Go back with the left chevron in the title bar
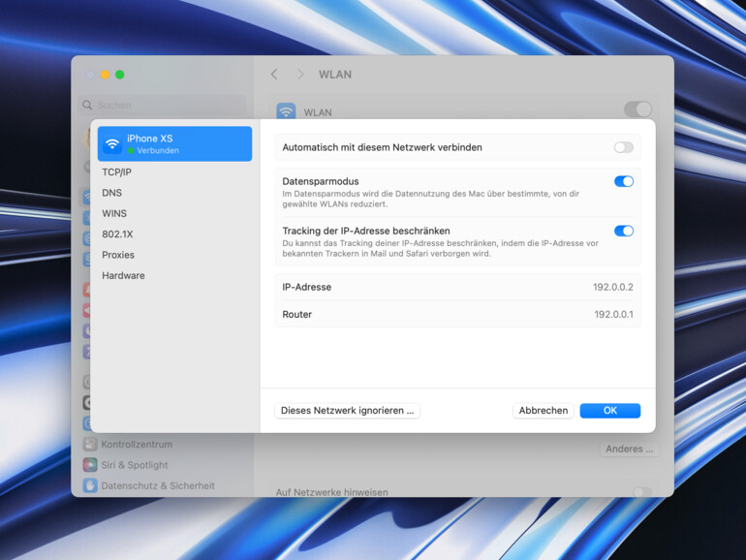This screenshot has width=746, height=560. (274, 75)
